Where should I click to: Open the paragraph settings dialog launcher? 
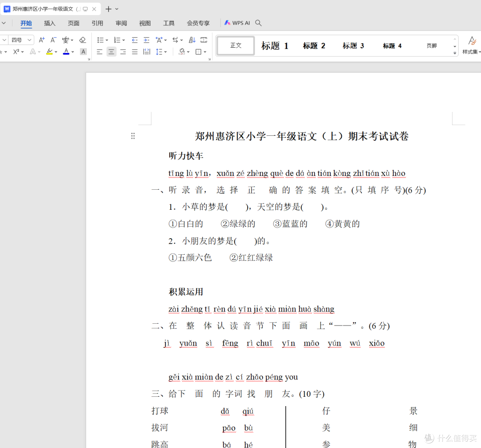[x=209, y=59]
